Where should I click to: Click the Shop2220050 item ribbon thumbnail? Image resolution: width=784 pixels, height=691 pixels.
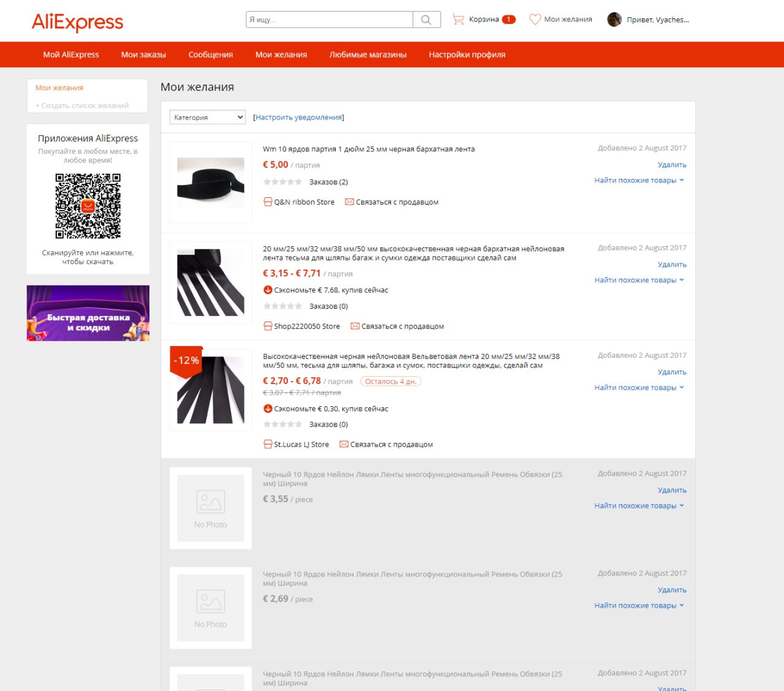(x=211, y=282)
